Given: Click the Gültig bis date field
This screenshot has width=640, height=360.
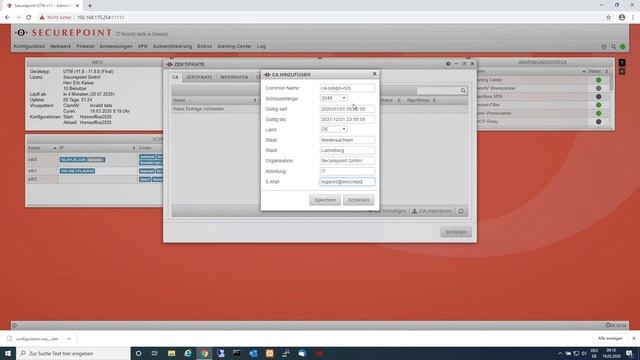Looking at the screenshot, I should click(x=347, y=120).
